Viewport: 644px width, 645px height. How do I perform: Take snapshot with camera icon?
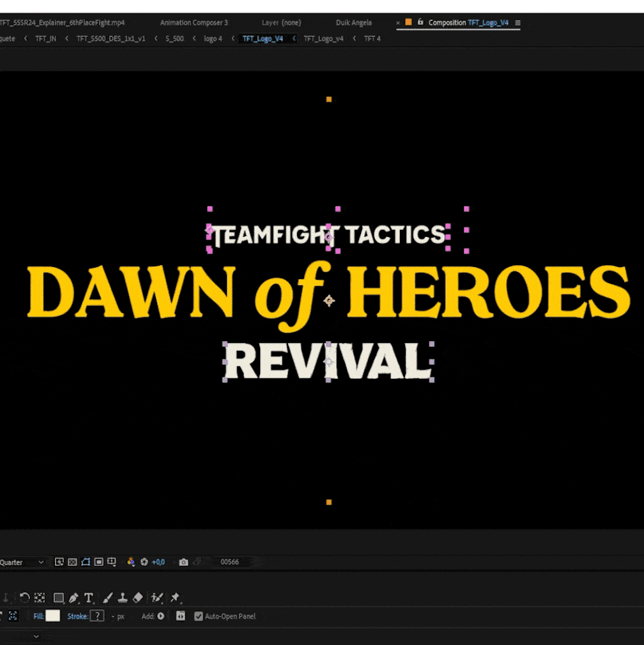(183, 562)
